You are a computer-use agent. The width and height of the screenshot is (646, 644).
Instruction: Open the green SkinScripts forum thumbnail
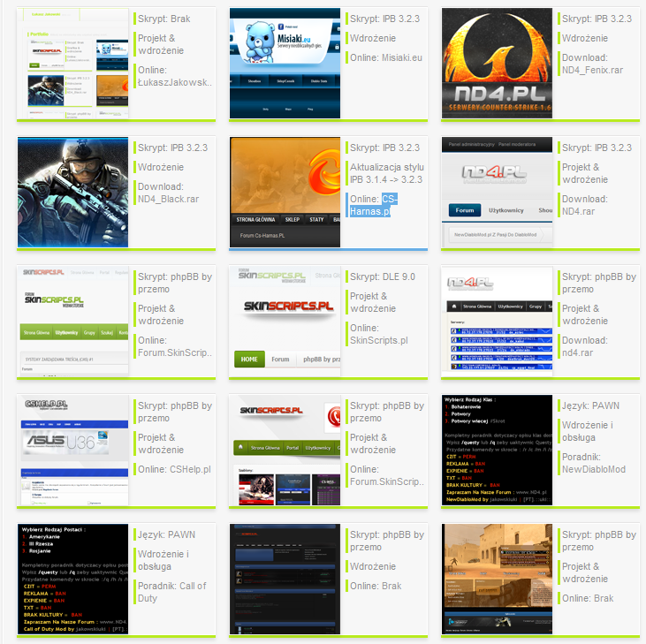coord(73,322)
